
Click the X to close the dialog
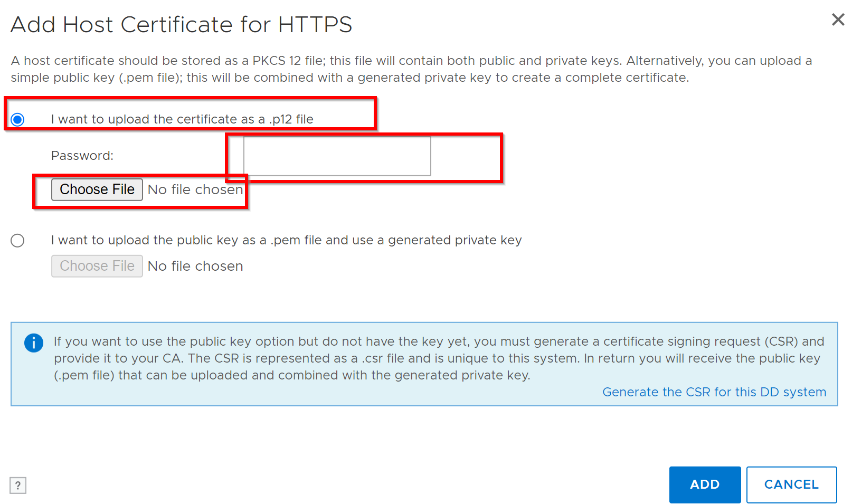[837, 20]
